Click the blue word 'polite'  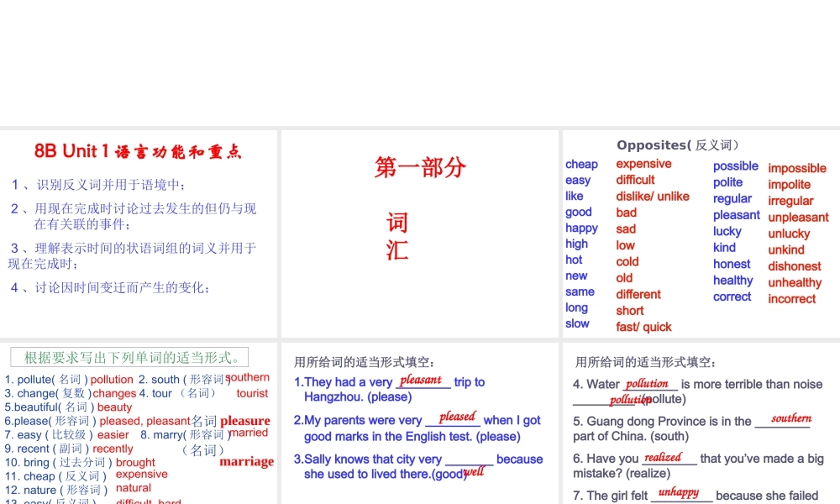[x=727, y=182]
